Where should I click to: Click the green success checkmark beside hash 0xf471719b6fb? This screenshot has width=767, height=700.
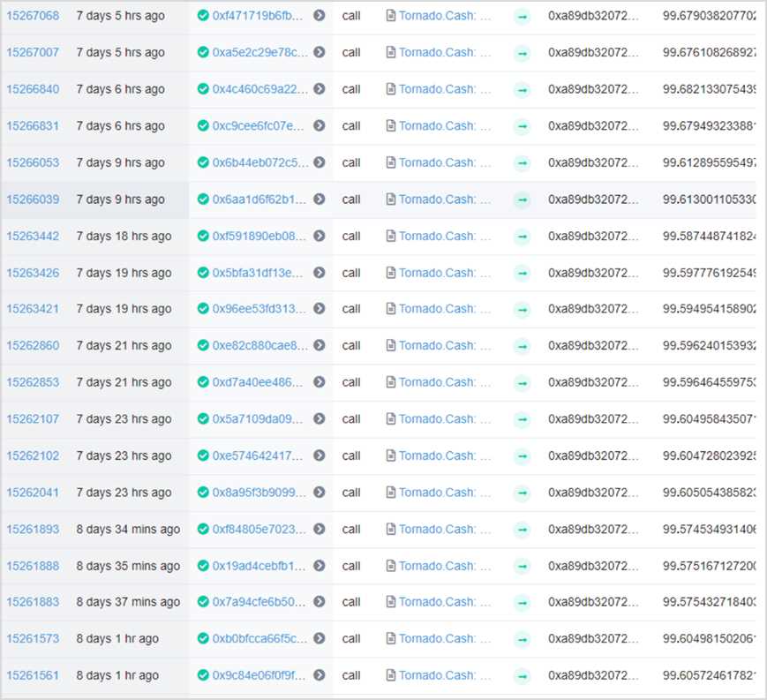203,16
